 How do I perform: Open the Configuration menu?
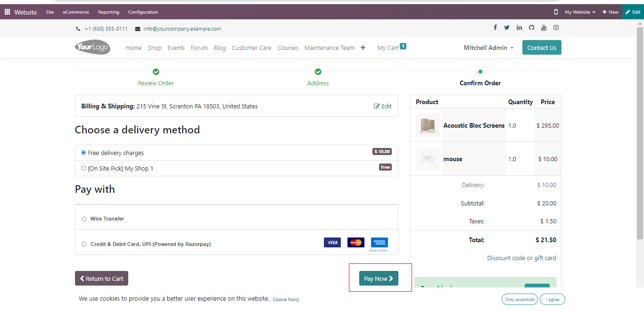(x=143, y=12)
